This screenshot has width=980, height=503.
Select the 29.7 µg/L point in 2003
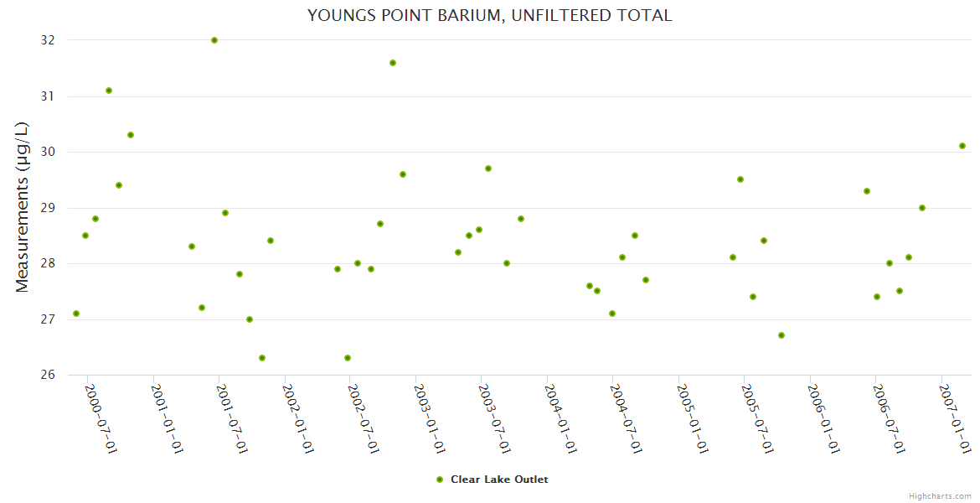click(x=488, y=169)
